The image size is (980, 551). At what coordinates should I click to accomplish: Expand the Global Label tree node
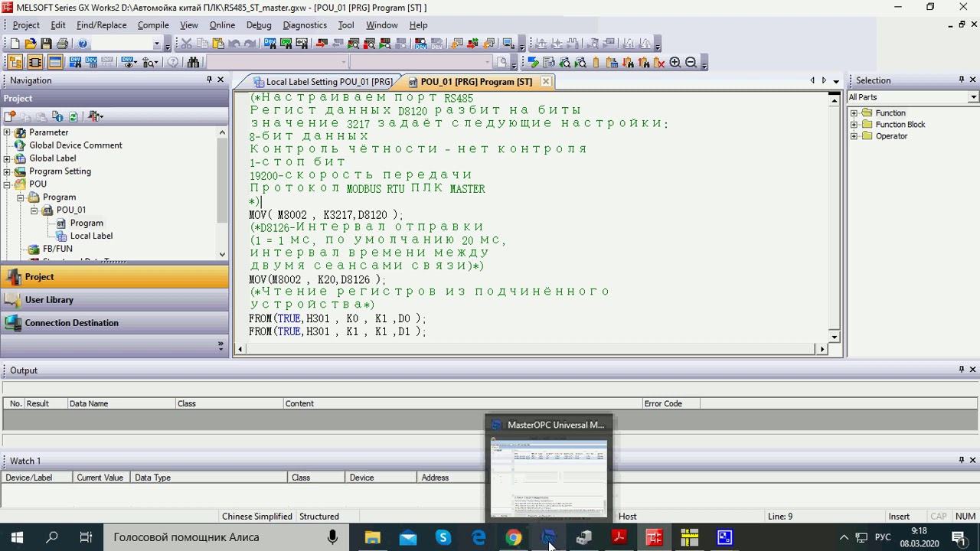pyautogui.click(x=7, y=158)
